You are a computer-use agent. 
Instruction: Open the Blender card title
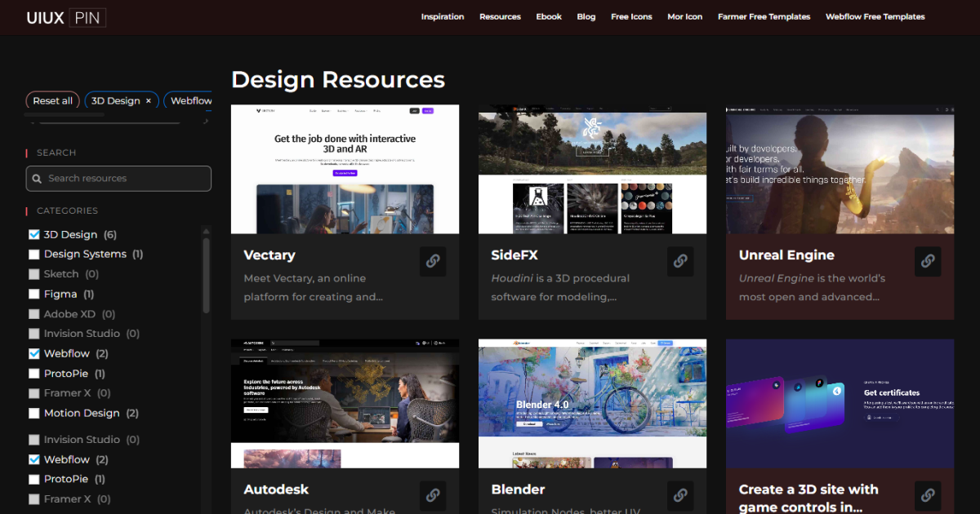coord(518,490)
